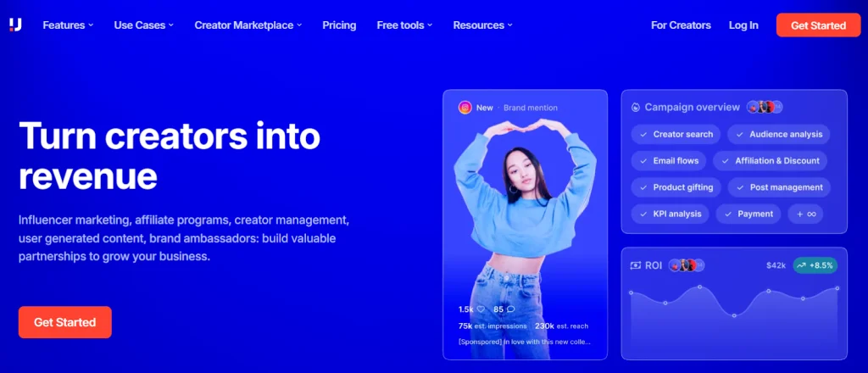868x373 pixels.
Task: Click the heart likes icon beside 1.5k
Action: click(x=481, y=309)
